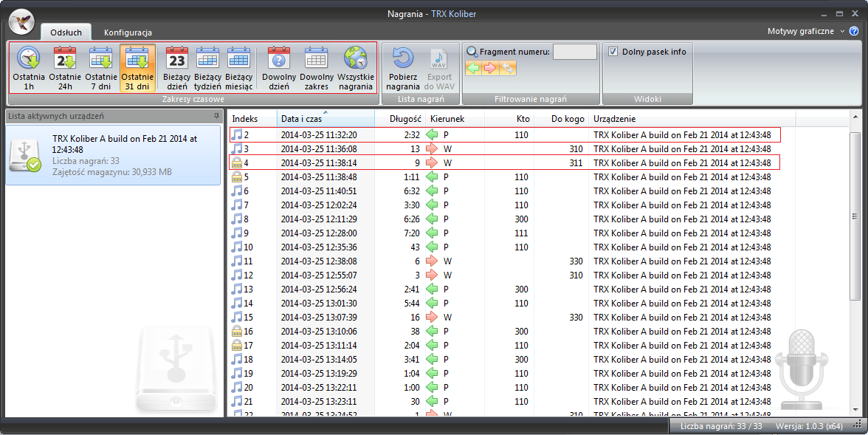Click the scrollbar down arrow
Screen dimensions: 868x435
coord(855,410)
